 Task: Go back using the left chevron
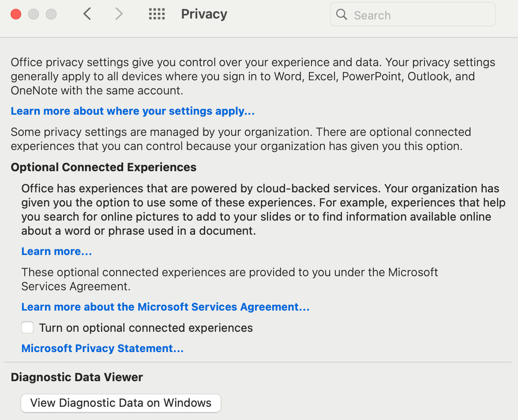tap(87, 14)
